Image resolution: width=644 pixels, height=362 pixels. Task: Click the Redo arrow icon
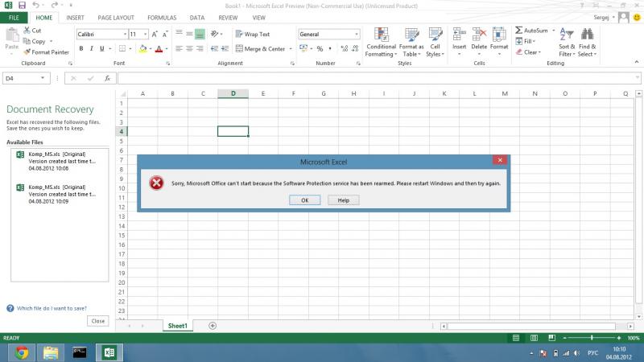(54, 6)
